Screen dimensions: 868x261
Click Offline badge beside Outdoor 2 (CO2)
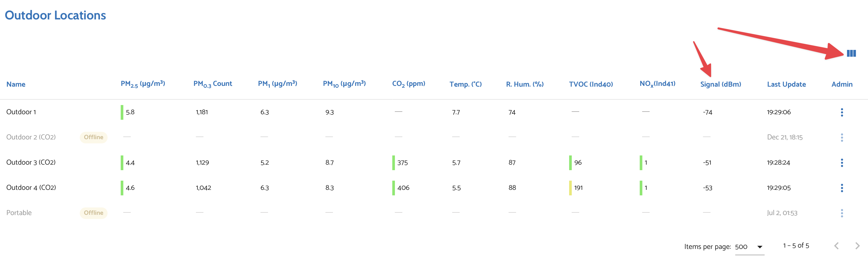coord(93,137)
